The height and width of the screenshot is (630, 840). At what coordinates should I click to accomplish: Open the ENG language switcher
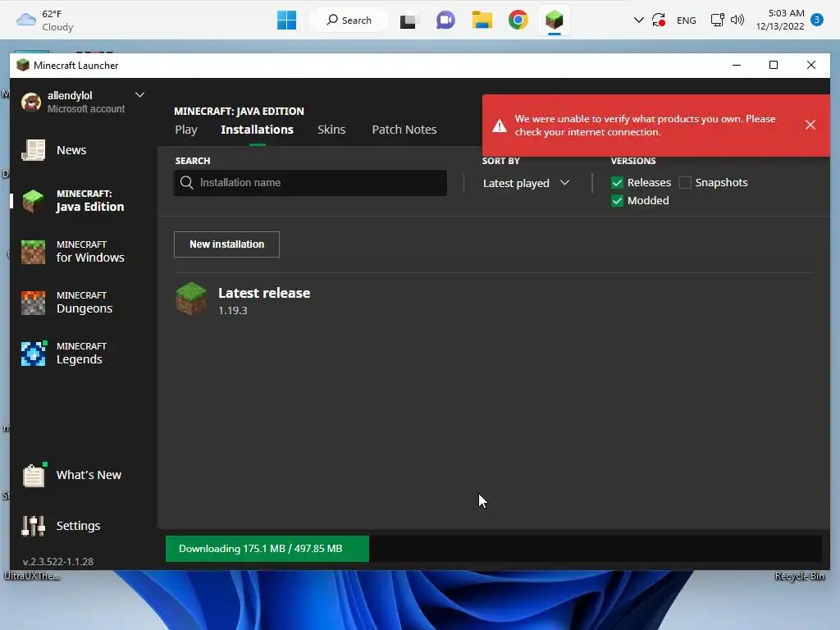[687, 21]
